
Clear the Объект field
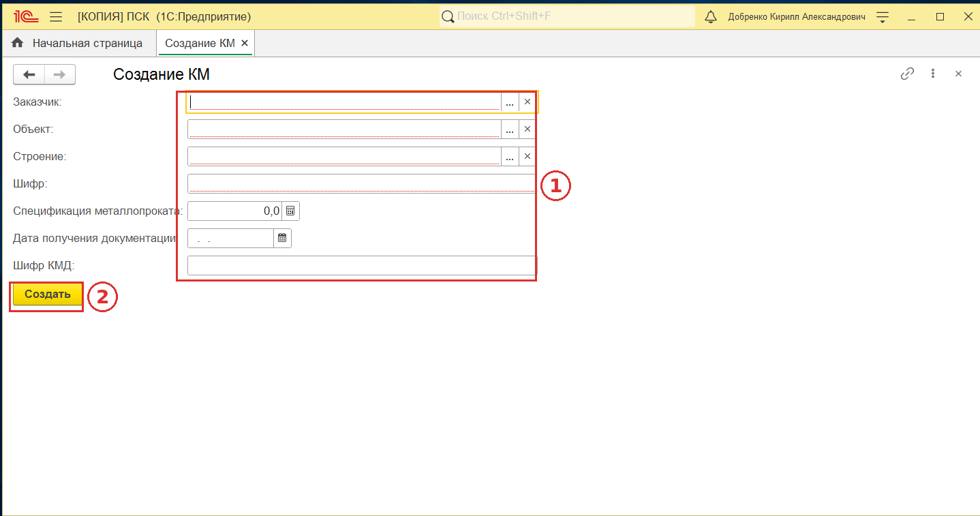coord(527,129)
